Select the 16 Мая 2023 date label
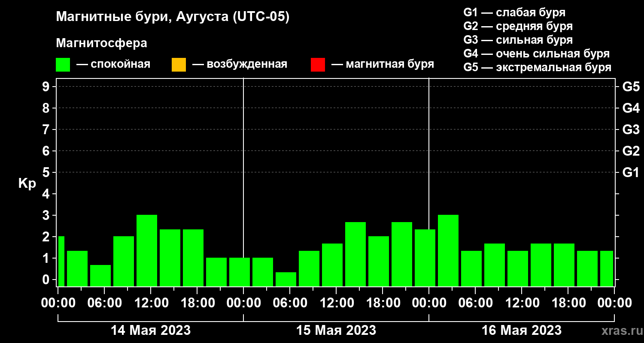The height and width of the screenshot is (343, 644). pos(522,331)
